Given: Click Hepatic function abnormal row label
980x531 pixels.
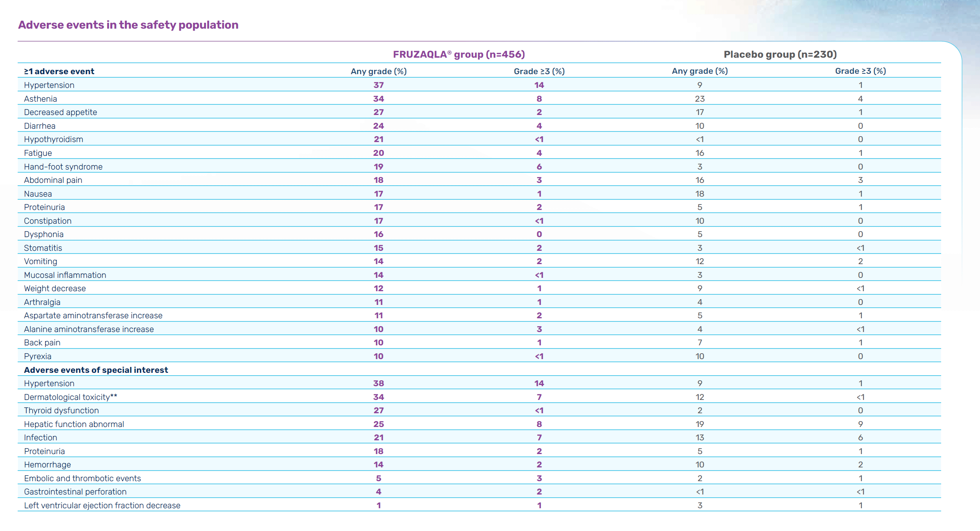Looking at the screenshot, I should coord(74,424).
